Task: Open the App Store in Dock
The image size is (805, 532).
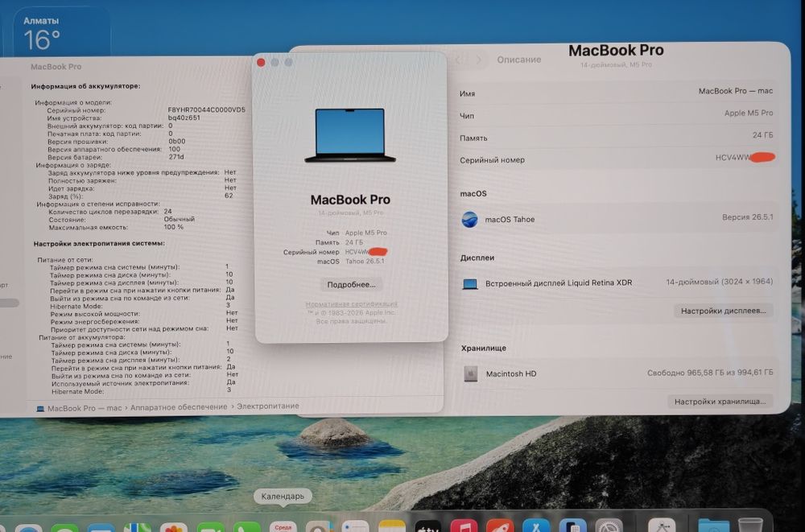Action: (x=536, y=527)
